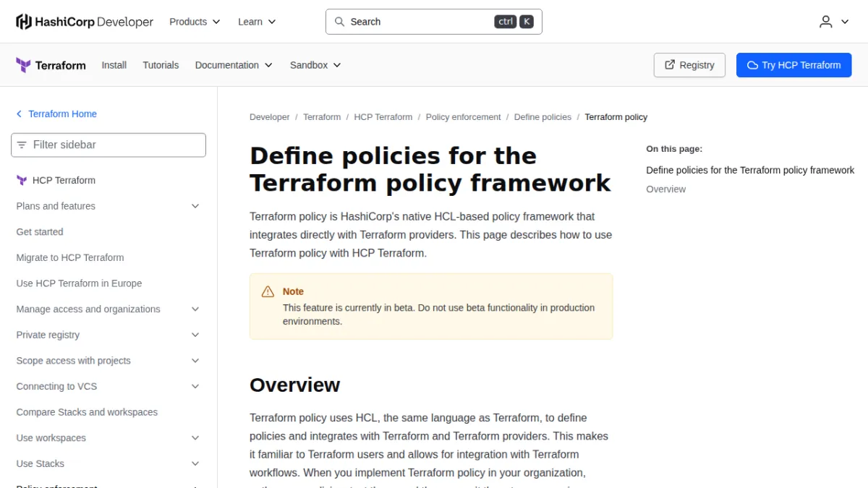Click the Terraform logo icon
The image size is (868, 488).
[x=23, y=65]
